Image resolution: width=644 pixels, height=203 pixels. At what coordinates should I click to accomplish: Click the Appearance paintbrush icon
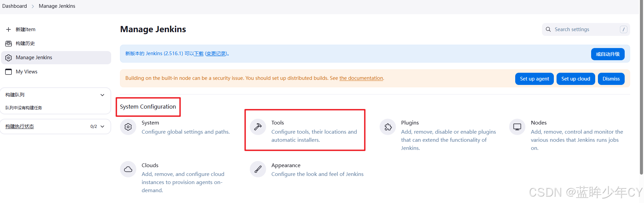[x=258, y=169]
